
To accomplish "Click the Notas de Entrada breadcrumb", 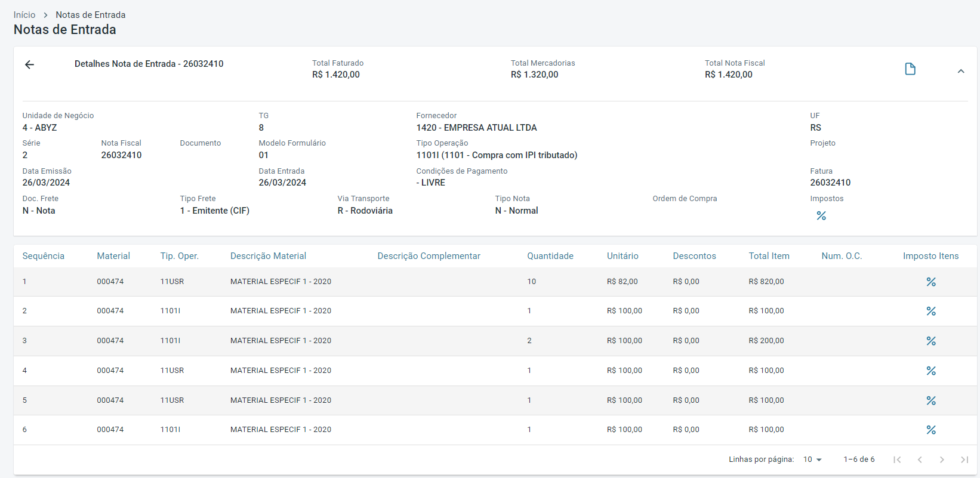I will tap(90, 15).
